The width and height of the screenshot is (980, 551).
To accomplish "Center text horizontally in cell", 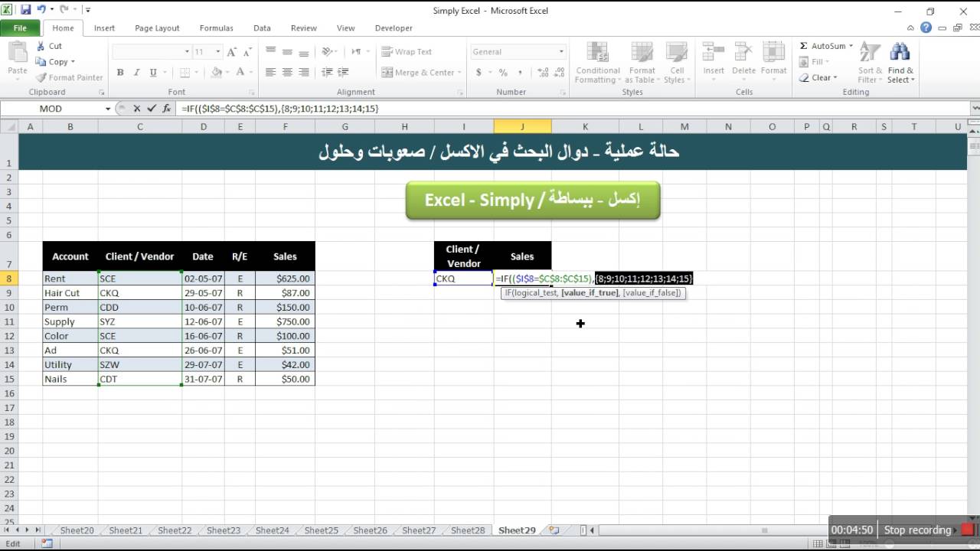I will [x=287, y=73].
